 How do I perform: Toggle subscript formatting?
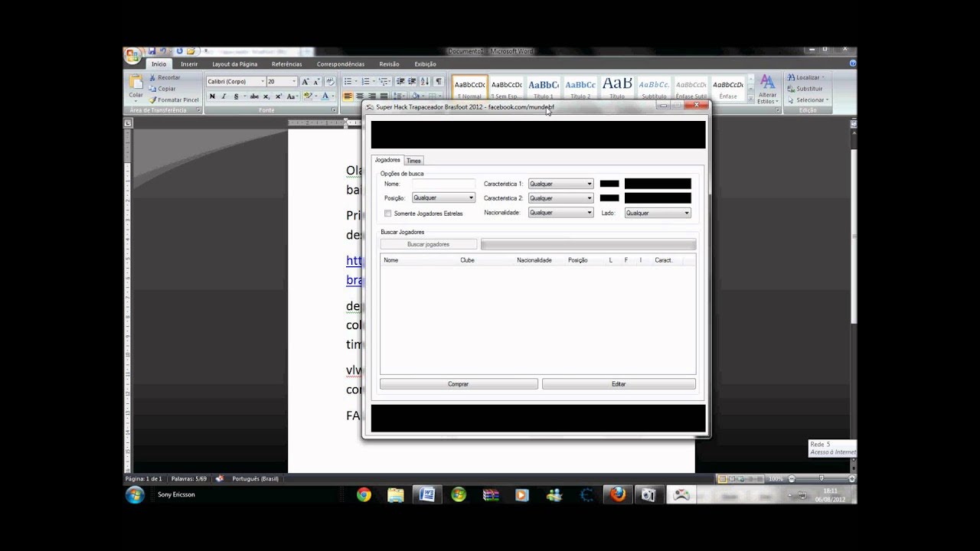pyautogui.click(x=266, y=96)
